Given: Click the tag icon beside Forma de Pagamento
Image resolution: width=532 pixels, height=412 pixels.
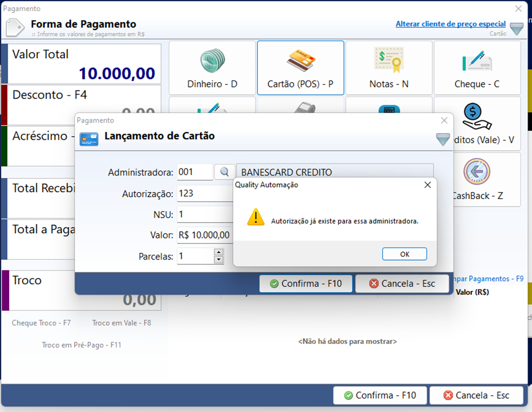Looking at the screenshot, I should (15, 27).
